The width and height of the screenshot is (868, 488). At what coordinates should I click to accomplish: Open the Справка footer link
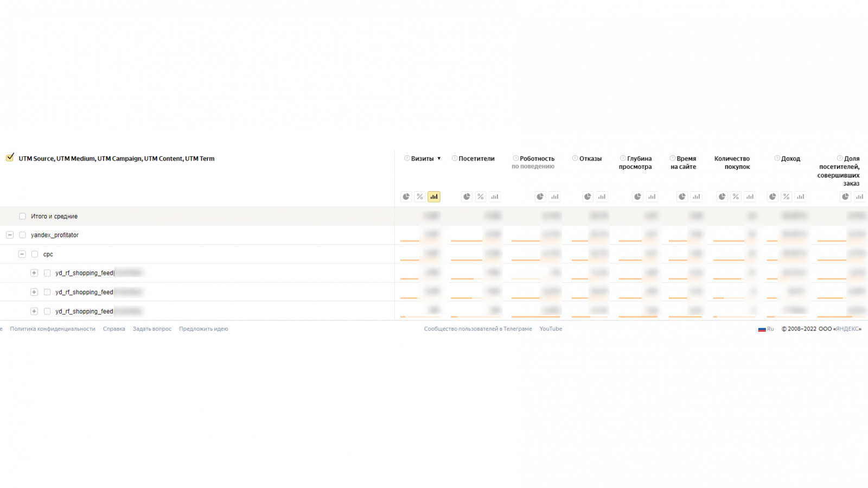(x=114, y=329)
